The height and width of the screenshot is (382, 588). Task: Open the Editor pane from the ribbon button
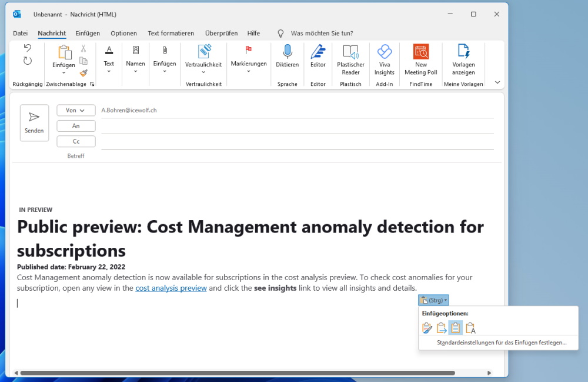click(x=318, y=57)
